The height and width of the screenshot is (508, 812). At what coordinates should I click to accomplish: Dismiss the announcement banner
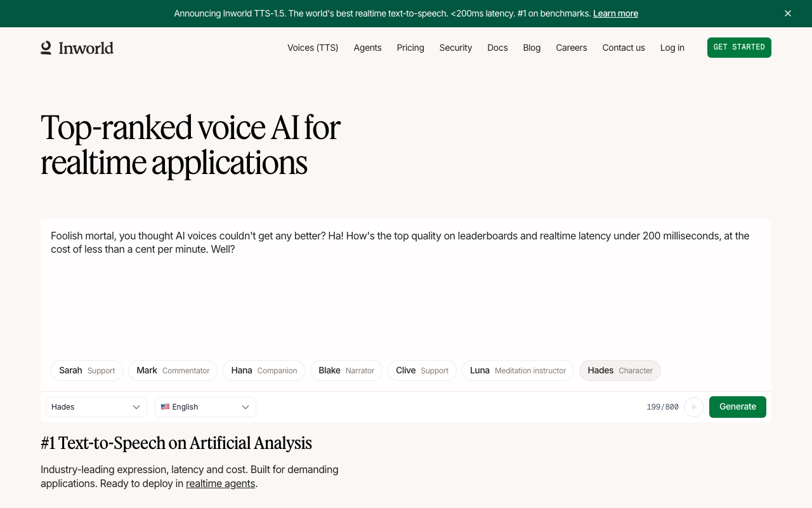(x=788, y=13)
